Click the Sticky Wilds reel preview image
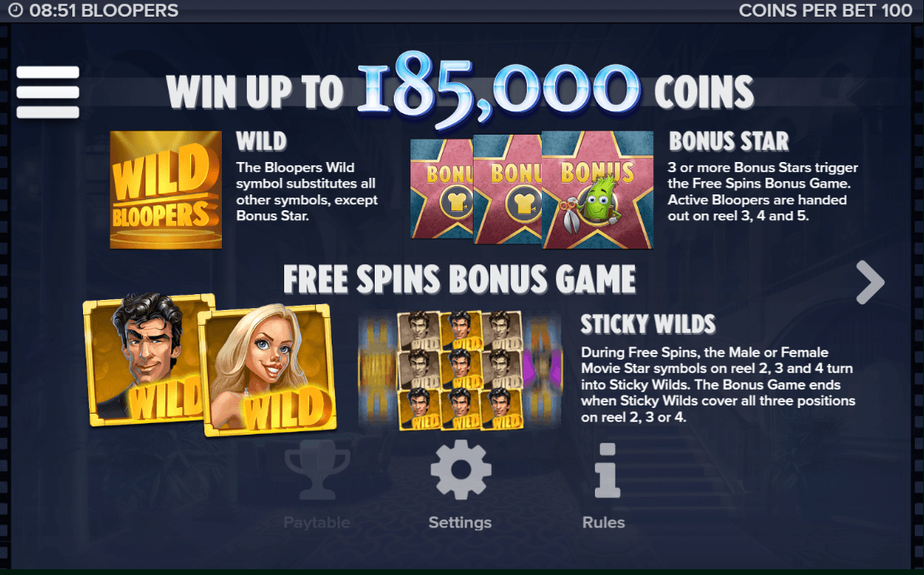The width and height of the screenshot is (924, 575). [460, 371]
